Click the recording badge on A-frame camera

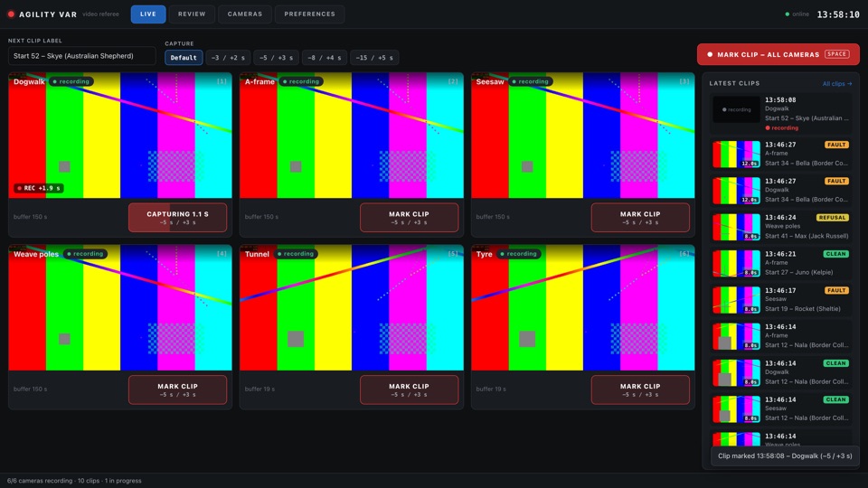(301, 81)
